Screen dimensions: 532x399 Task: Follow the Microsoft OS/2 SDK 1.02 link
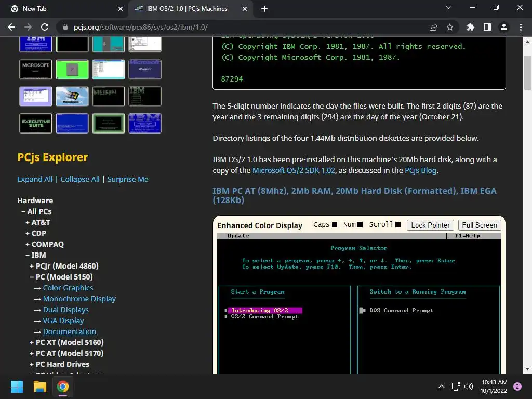coord(294,170)
